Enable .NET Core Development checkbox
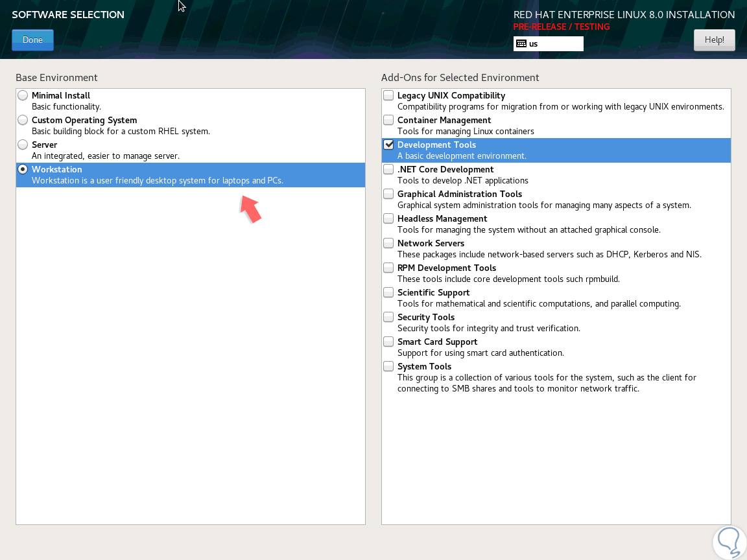The image size is (747, 560). click(x=388, y=169)
